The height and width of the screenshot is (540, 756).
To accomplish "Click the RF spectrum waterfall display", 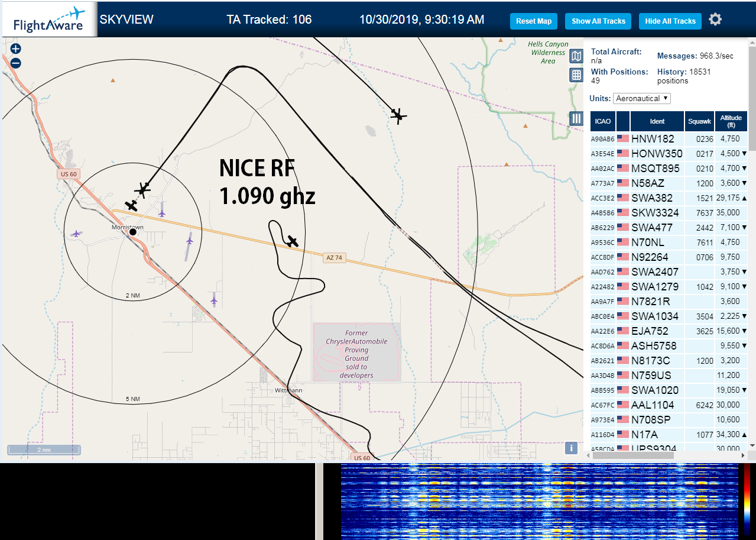I will coord(540,502).
